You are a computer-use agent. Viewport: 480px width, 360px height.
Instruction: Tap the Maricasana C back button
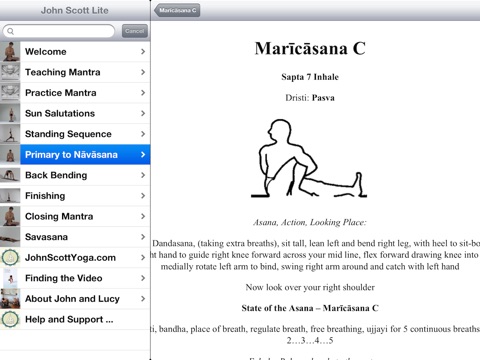tap(177, 10)
